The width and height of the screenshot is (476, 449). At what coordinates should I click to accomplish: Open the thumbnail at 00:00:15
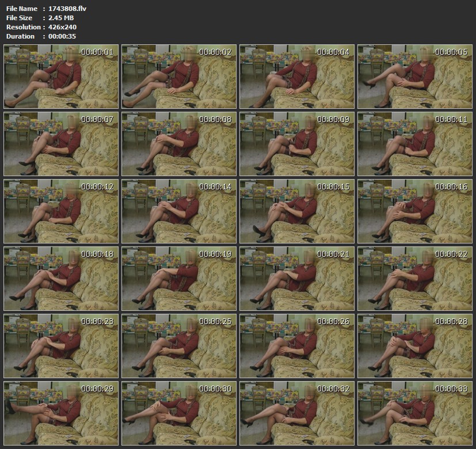(x=297, y=211)
